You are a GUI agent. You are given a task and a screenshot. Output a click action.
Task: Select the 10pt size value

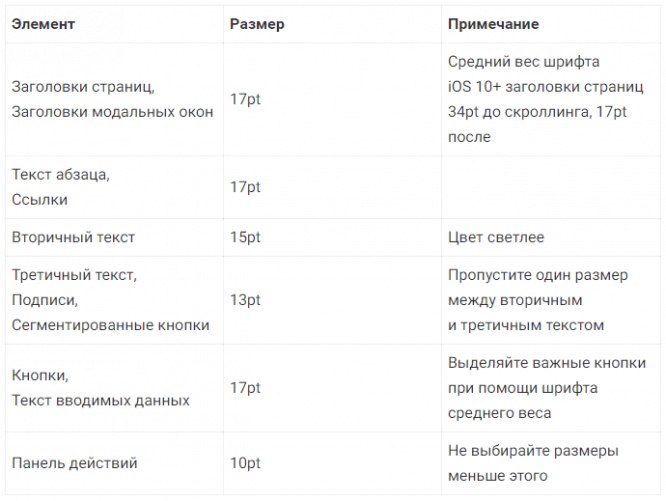(x=245, y=463)
